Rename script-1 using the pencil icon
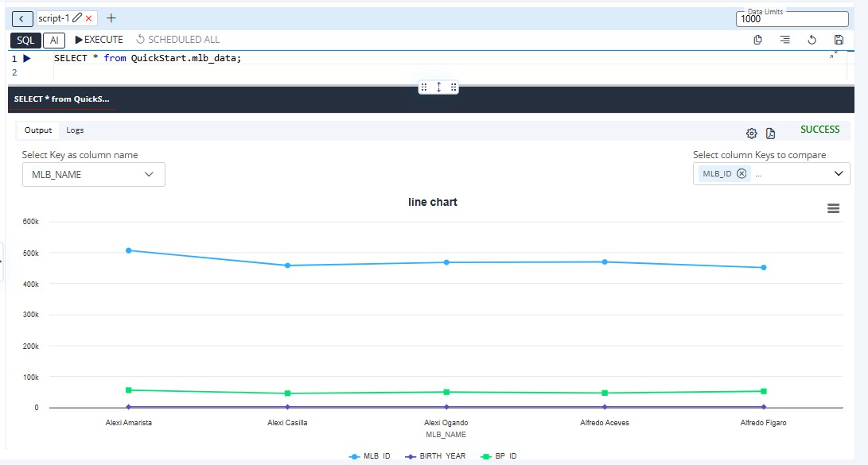 pyautogui.click(x=77, y=17)
